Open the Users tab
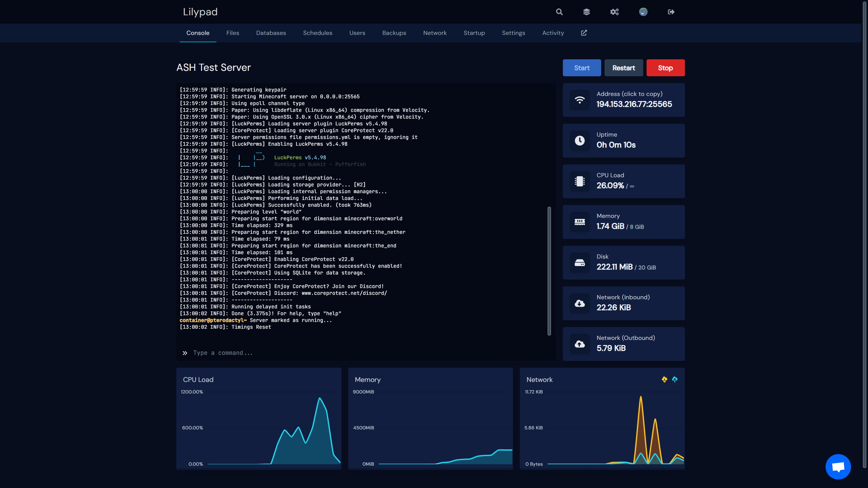The width and height of the screenshot is (868, 488). [x=357, y=33]
